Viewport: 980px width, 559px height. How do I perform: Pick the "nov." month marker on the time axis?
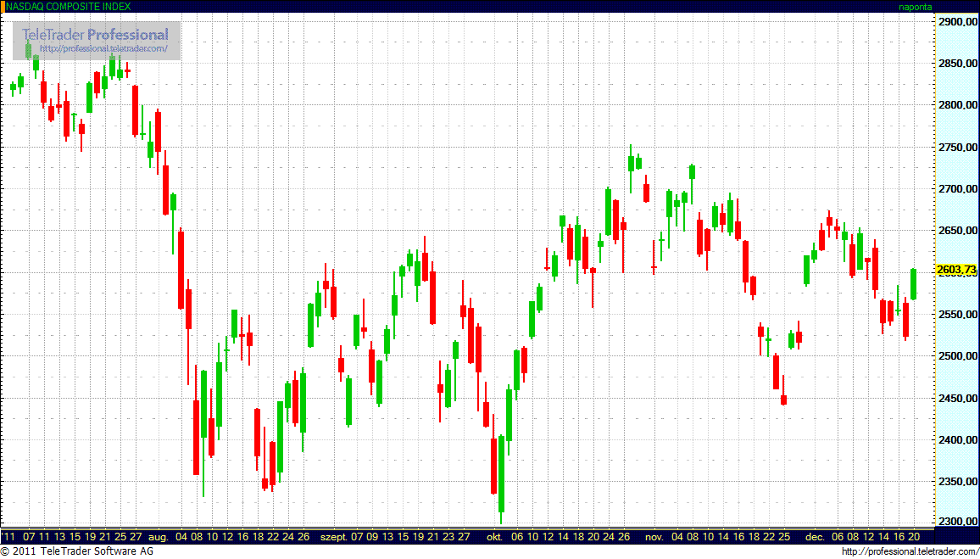(x=654, y=537)
